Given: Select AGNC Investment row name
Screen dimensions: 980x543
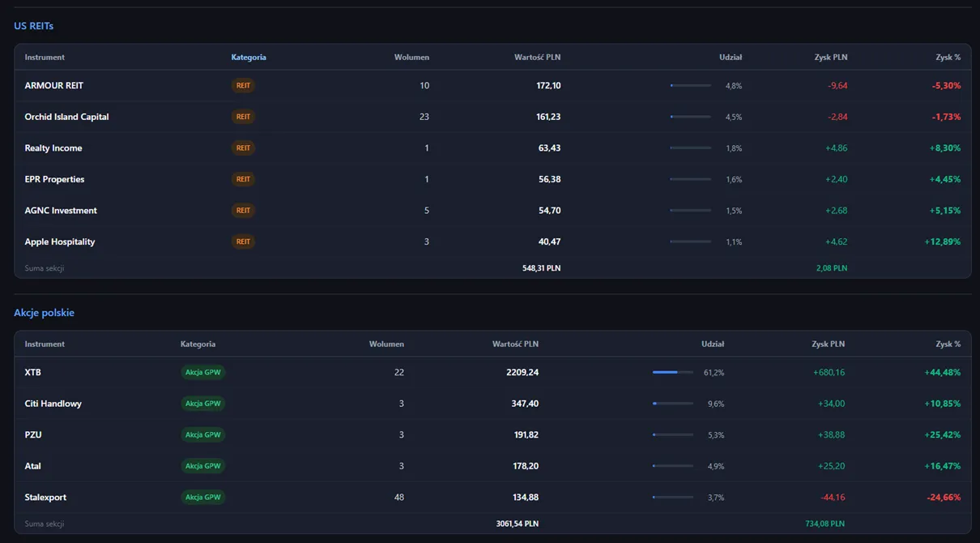Looking at the screenshot, I should point(61,211).
